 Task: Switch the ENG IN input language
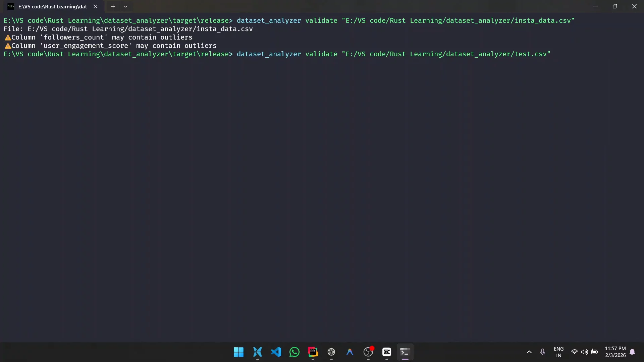pos(558,352)
